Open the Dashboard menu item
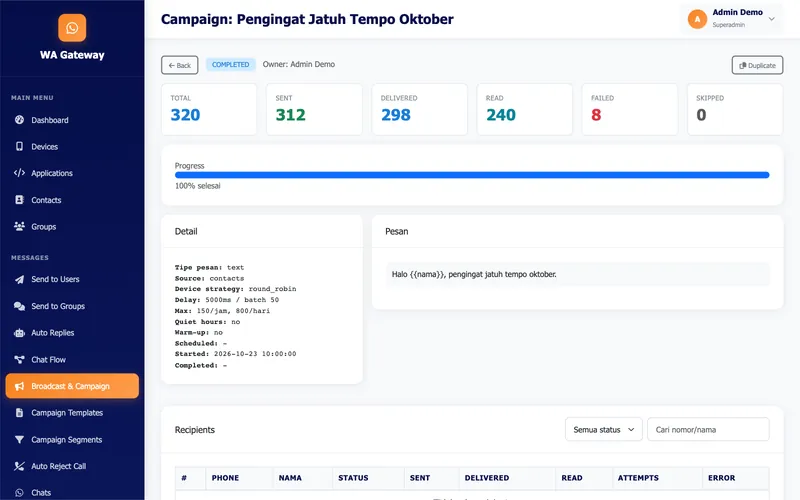800x500 pixels. 72,120
